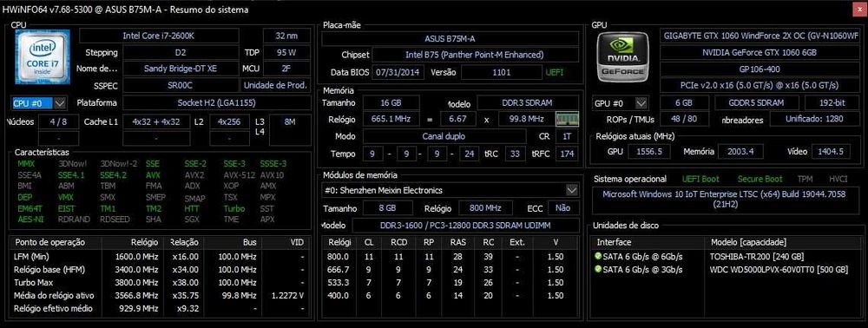Select the 32 nm process field

click(x=286, y=36)
